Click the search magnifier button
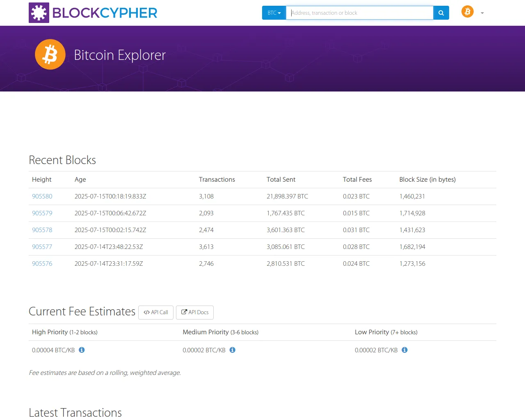Image resolution: width=525 pixels, height=420 pixels. 441,13
